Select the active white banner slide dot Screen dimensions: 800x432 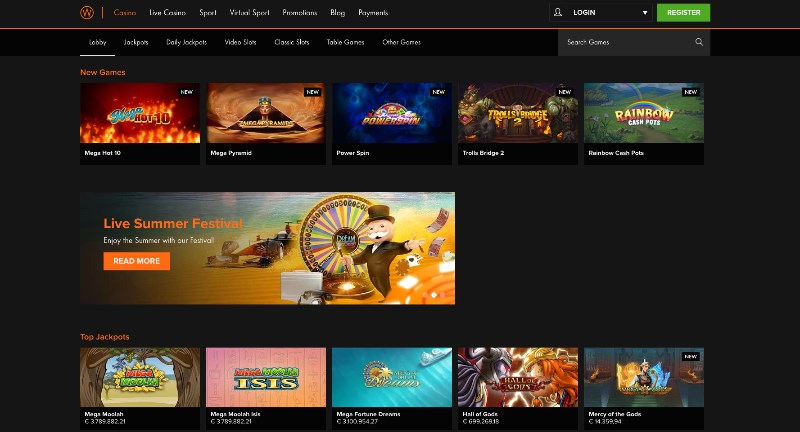(x=434, y=295)
